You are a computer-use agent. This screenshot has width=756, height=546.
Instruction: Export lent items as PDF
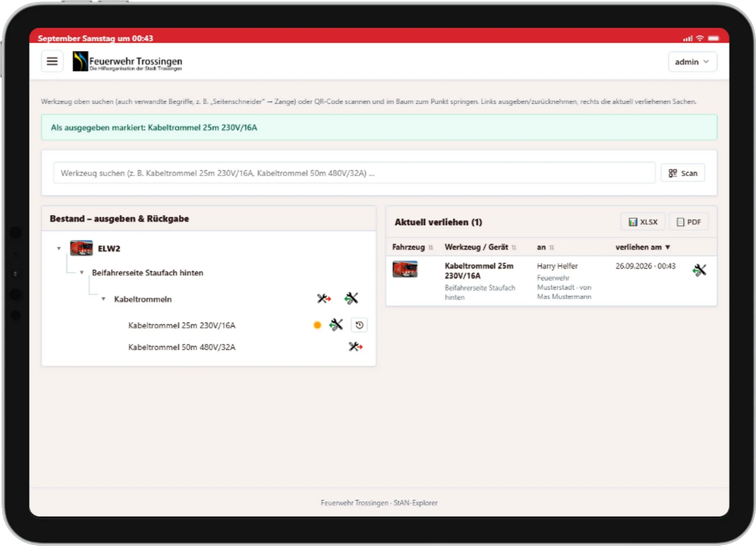pyautogui.click(x=689, y=222)
